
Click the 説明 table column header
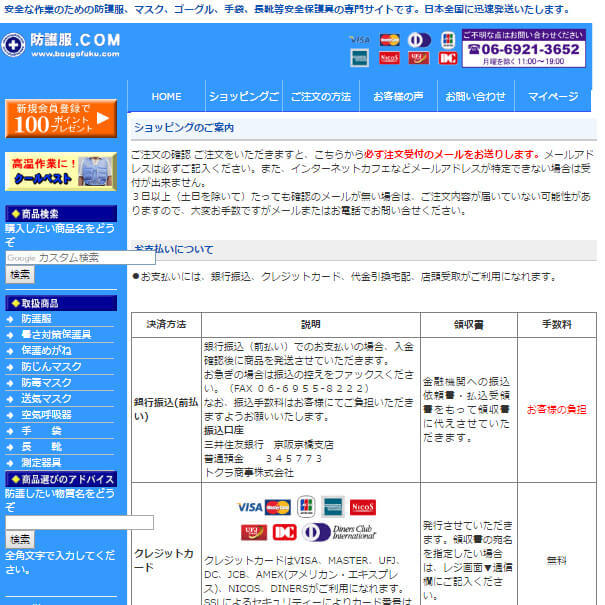(311, 324)
